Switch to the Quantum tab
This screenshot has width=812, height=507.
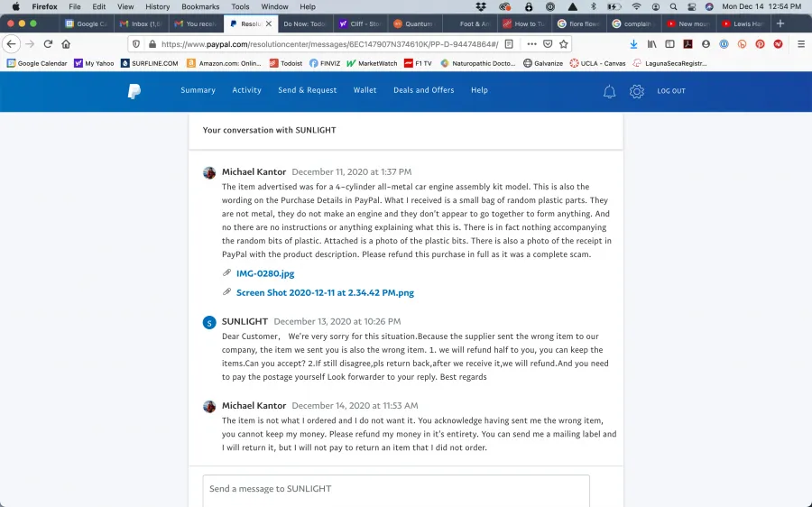pyautogui.click(x=414, y=23)
